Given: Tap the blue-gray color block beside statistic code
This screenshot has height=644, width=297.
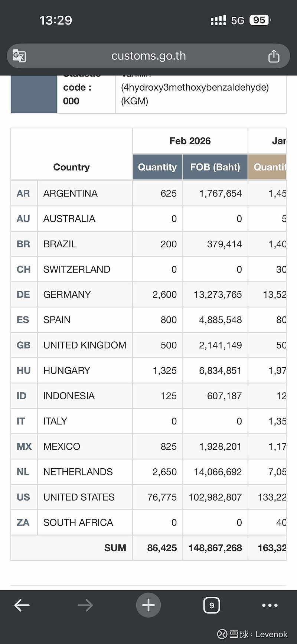Looking at the screenshot, I should tap(34, 94).
